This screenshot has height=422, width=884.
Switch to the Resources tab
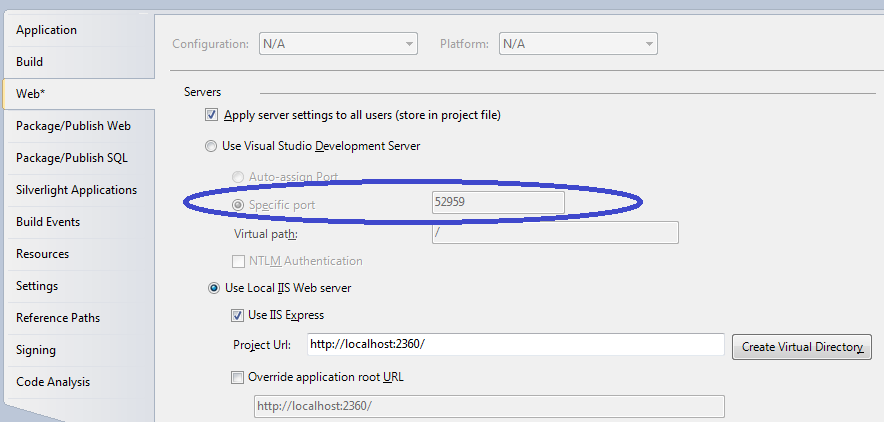point(42,254)
